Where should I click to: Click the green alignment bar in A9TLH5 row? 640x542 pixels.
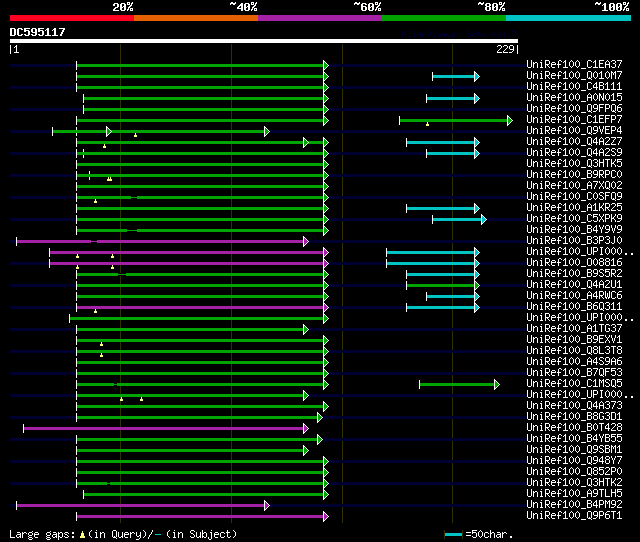point(206,495)
